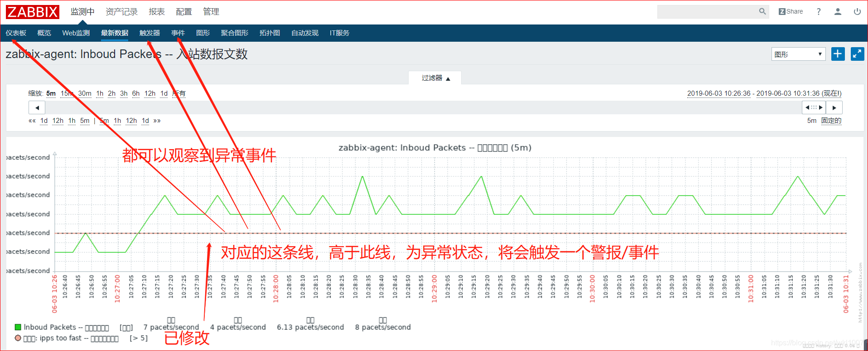Shift time forward 12h link

click(131, 121)
